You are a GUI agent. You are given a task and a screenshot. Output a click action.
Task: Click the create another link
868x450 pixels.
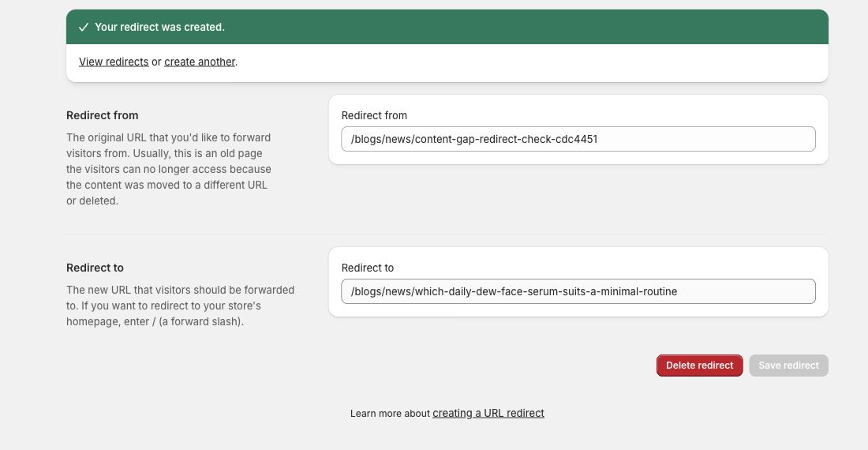200,62
